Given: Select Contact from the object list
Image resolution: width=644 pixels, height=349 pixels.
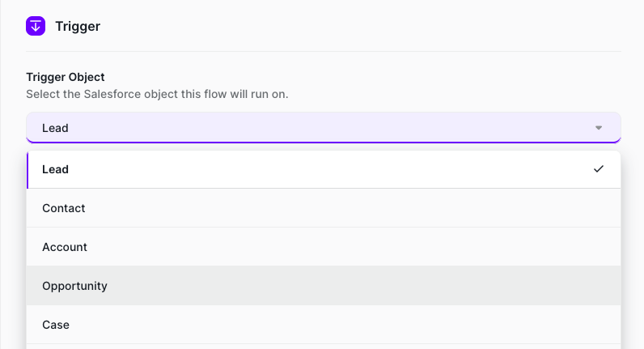Looking at the screenshot, I should [x=64, y=208].
